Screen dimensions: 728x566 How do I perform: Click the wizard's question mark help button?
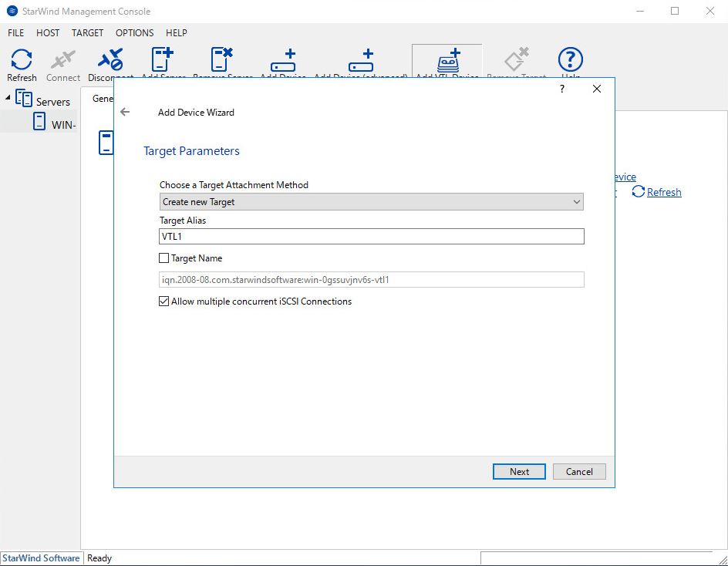click(x=561, y=89)
